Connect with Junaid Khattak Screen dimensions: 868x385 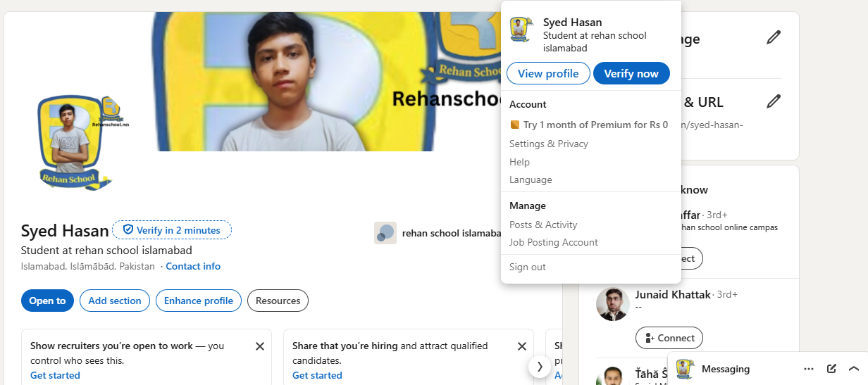[x=669, y=338]
